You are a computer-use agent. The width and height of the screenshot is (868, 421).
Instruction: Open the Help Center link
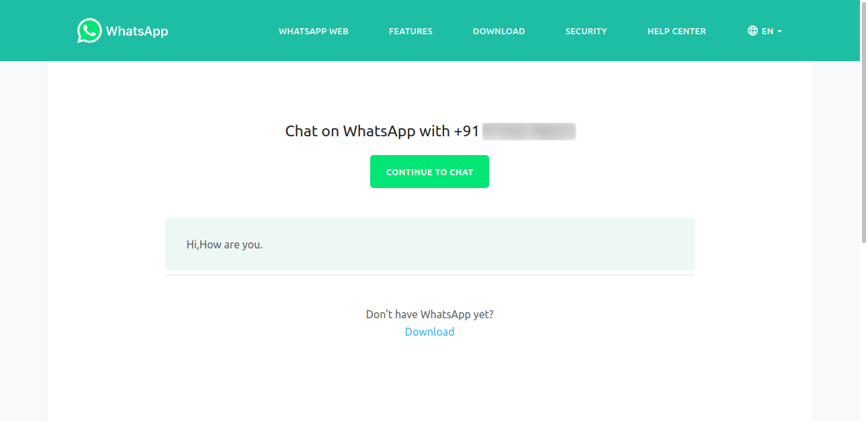point(677,31)
